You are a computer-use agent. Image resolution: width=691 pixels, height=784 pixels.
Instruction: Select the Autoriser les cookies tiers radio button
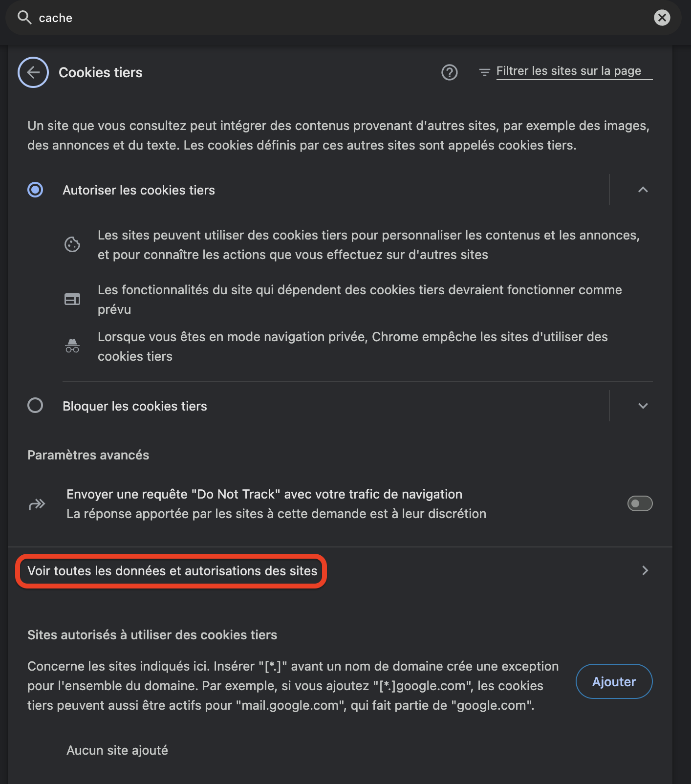point(35,190)
